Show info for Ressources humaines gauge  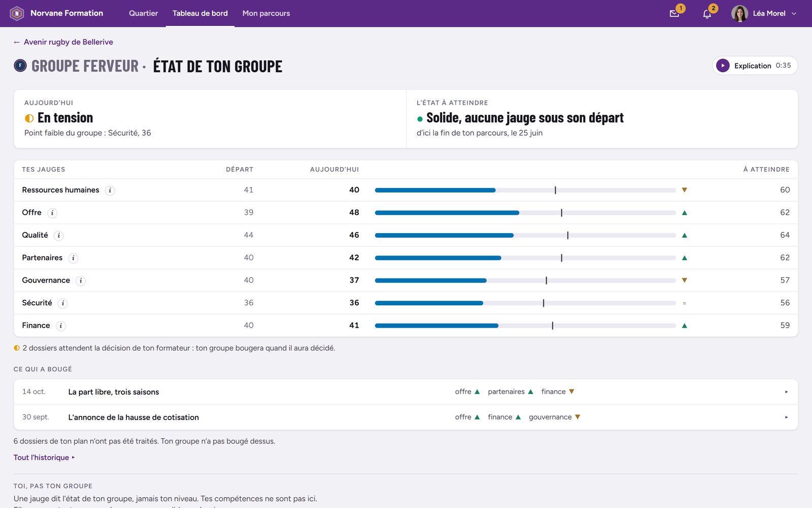click(x=110, y=190)
